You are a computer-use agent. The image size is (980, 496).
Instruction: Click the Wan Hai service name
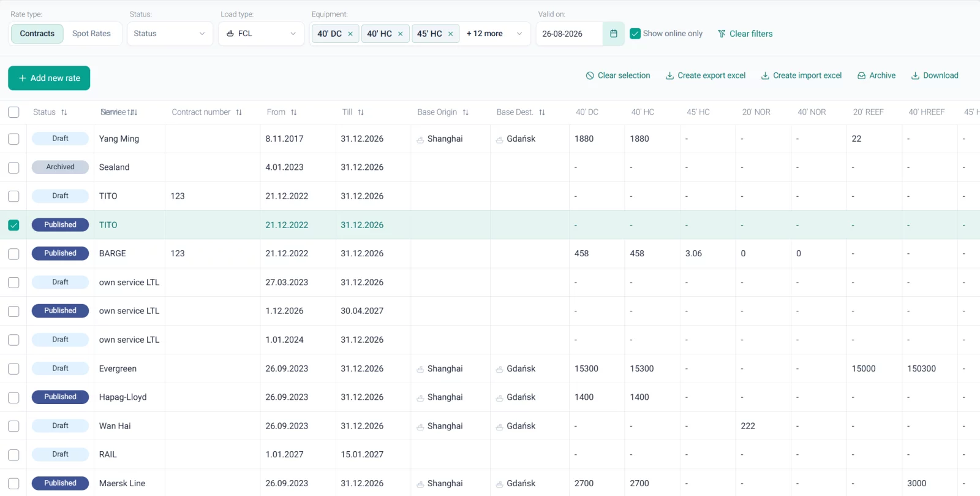coord(115,426)
